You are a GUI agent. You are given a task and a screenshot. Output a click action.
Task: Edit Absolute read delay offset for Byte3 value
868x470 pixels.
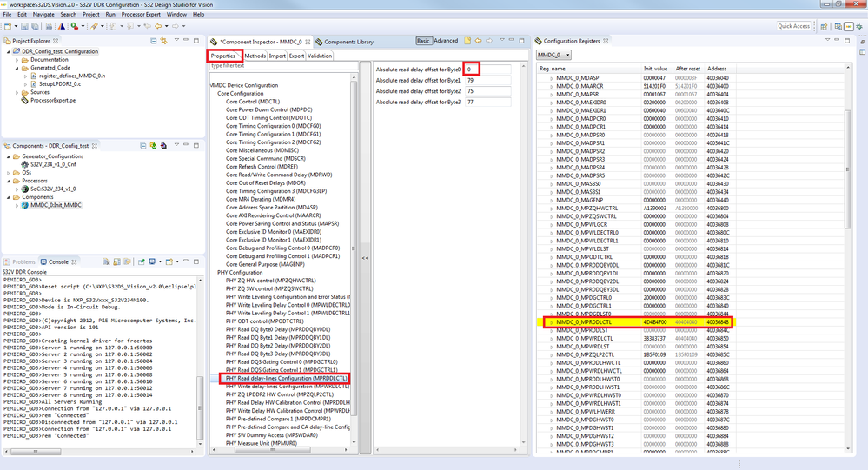487,102
